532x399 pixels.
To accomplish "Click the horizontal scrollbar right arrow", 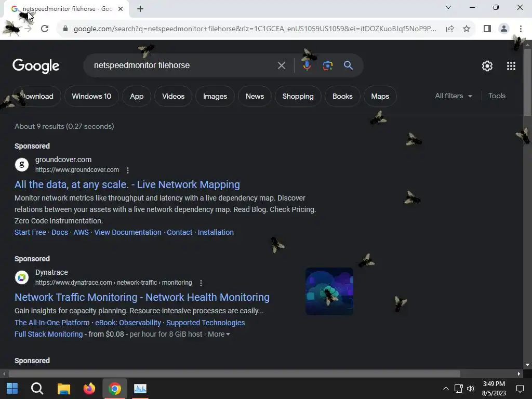I will pyautogui.click(x=519, y=374).
